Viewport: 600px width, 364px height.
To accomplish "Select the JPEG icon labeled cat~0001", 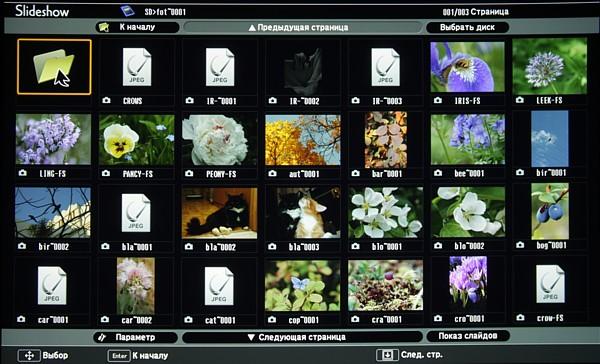I will click(219, 286).
